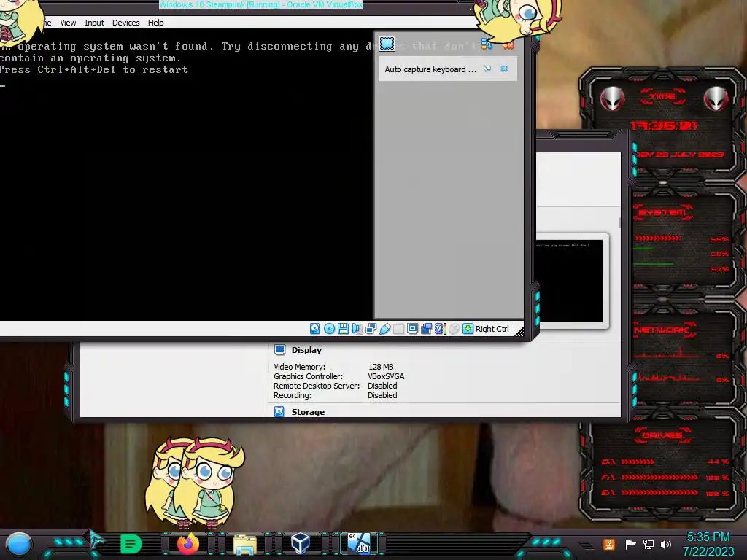The height and width of the screenshot is (560, 747).
Task: Click the floppy disk indicator in VM status bar
Action: tap(343, 329)
